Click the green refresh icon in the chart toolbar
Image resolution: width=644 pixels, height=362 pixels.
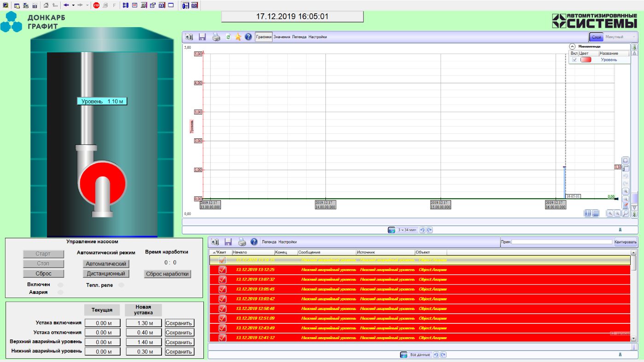coord(228,37)
